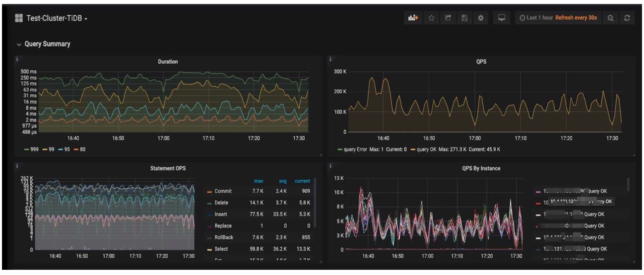The width and height of the screenshot is (644, 275).
Task: Click the zoom out magnifier icon
Action: tap(611, 18)
